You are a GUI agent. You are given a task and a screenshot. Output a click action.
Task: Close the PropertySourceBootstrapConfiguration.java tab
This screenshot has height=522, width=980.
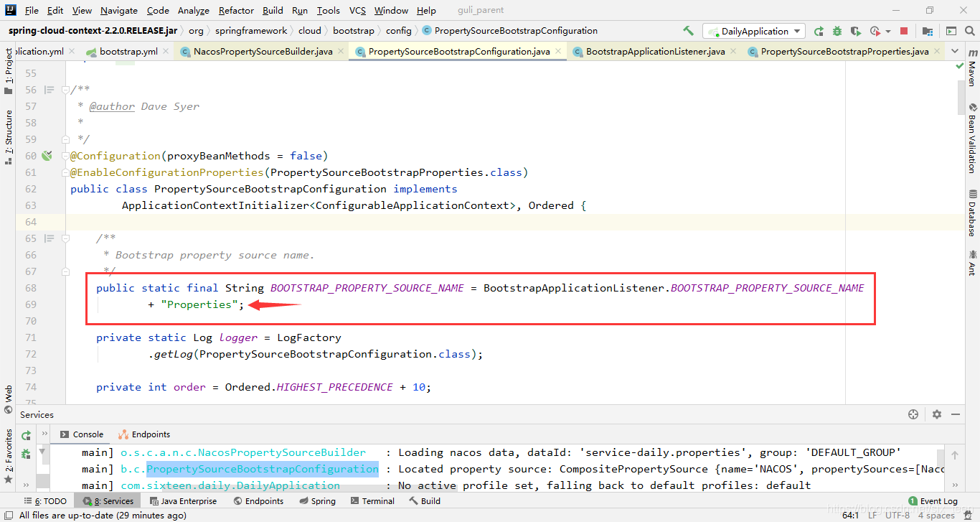[557, 52]
